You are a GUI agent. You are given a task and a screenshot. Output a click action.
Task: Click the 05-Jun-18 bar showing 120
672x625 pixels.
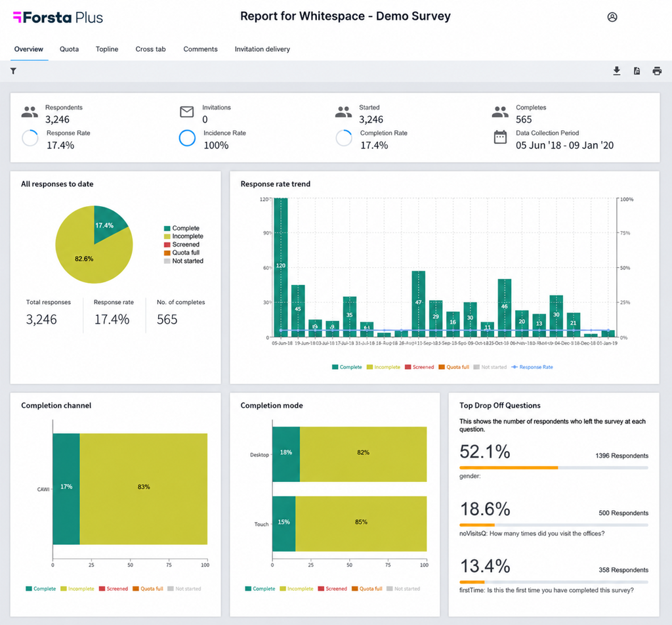[x=281, y=267]
